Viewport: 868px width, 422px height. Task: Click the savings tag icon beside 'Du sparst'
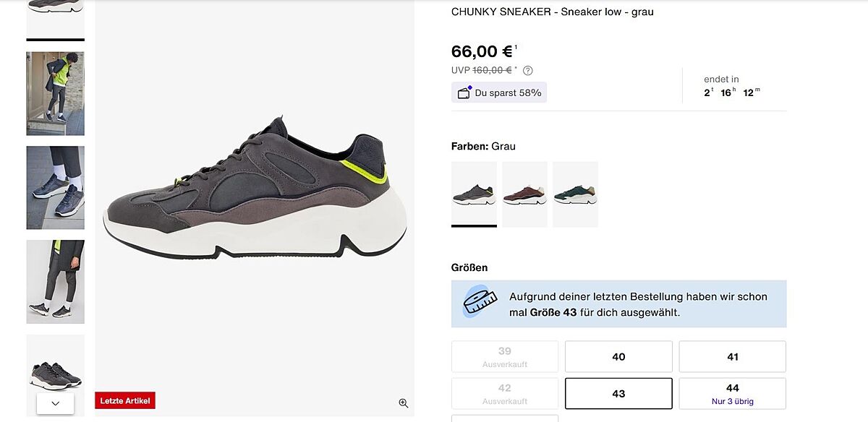[464, 92]
